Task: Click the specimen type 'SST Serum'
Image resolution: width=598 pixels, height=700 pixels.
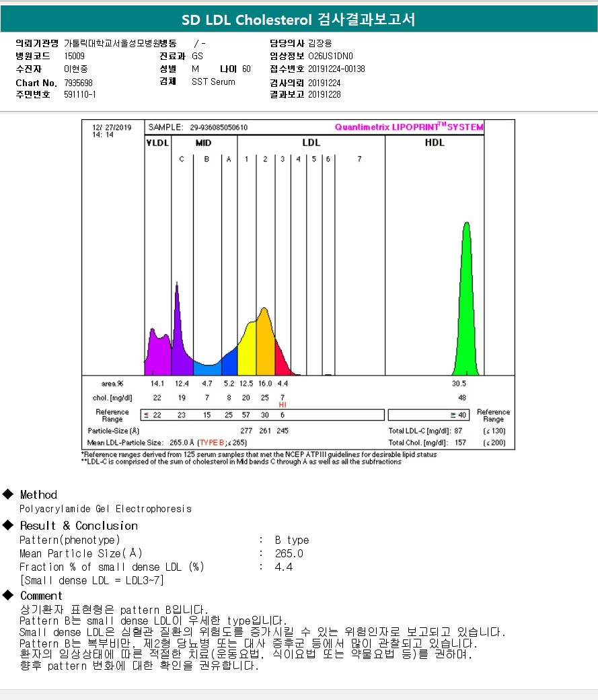Action: [213, 81]
